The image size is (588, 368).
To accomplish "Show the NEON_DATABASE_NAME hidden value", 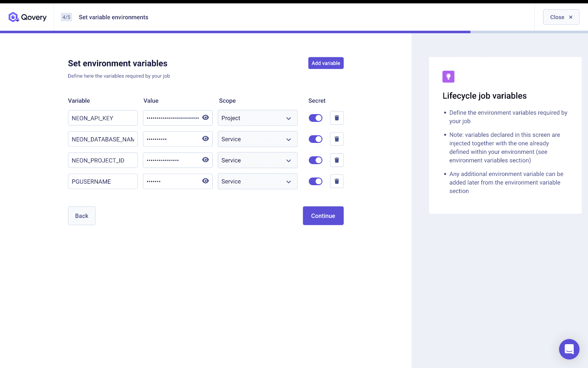I will tap(205, 139).
